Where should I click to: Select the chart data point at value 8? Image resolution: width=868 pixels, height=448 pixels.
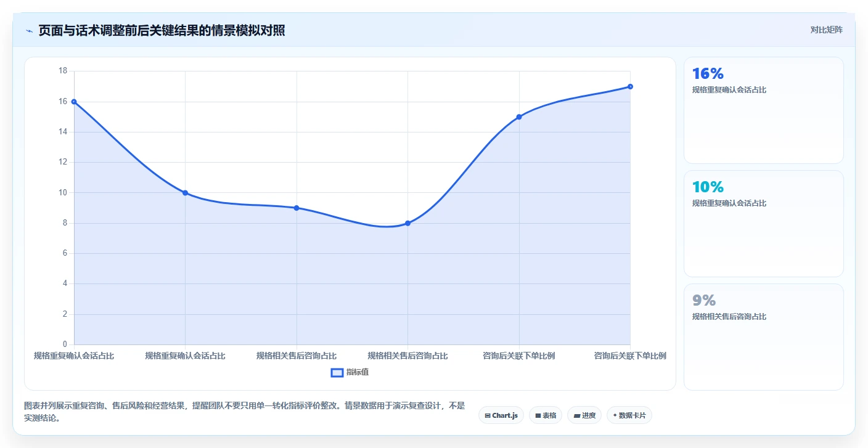click(x=407, y=223)
